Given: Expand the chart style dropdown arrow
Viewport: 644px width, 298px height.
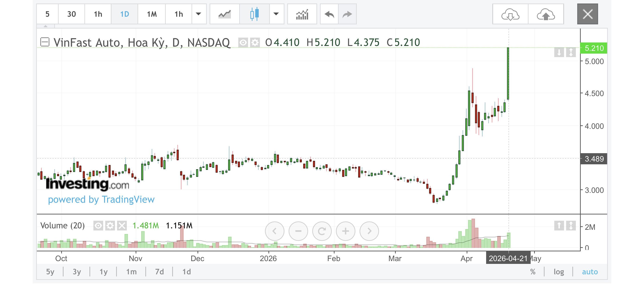Looking at the screenshot, I should [276, 14].
